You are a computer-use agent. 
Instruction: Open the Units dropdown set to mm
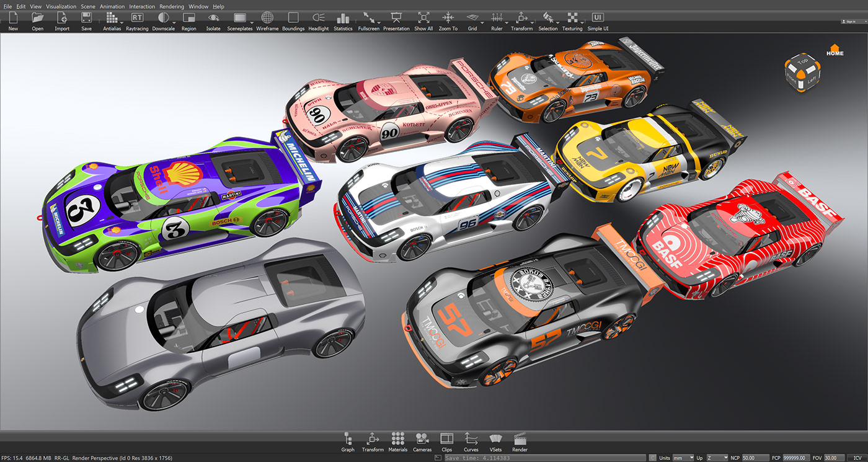[x=683, y=458]
